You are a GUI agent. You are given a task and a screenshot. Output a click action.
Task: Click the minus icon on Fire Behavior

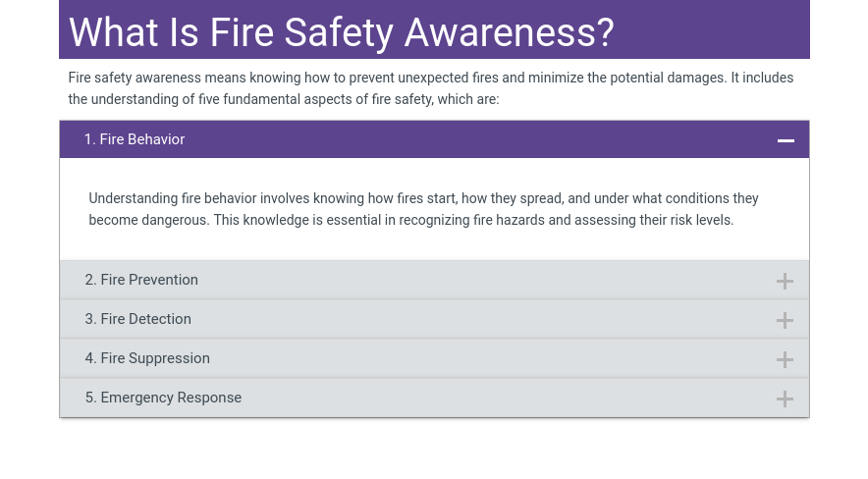click(x=786, y=140)
